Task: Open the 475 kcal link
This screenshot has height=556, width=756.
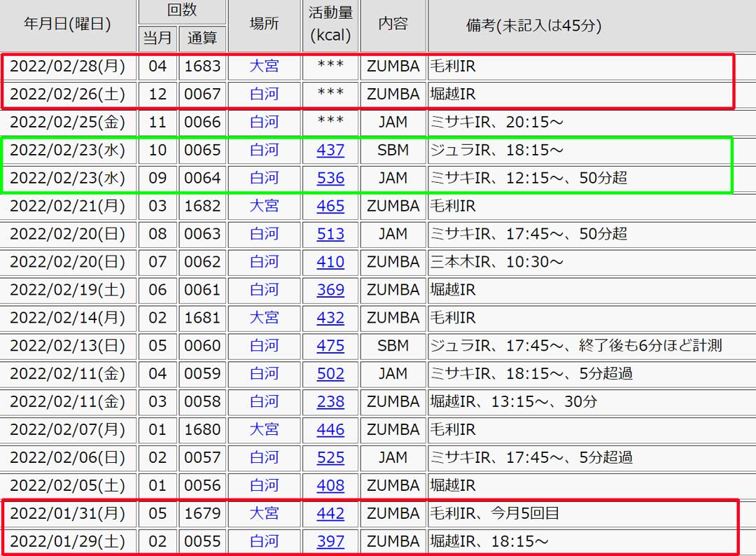Action: (330, 346)
